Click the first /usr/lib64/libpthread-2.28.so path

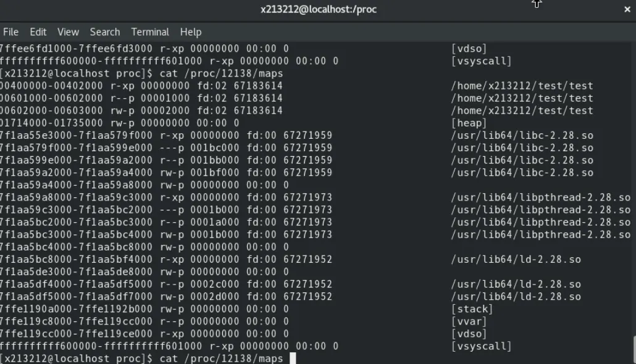[541, 197]
